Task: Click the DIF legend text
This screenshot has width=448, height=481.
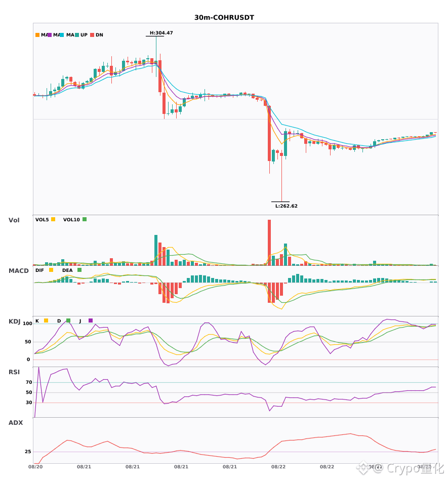Action: [x=39, y=270]
